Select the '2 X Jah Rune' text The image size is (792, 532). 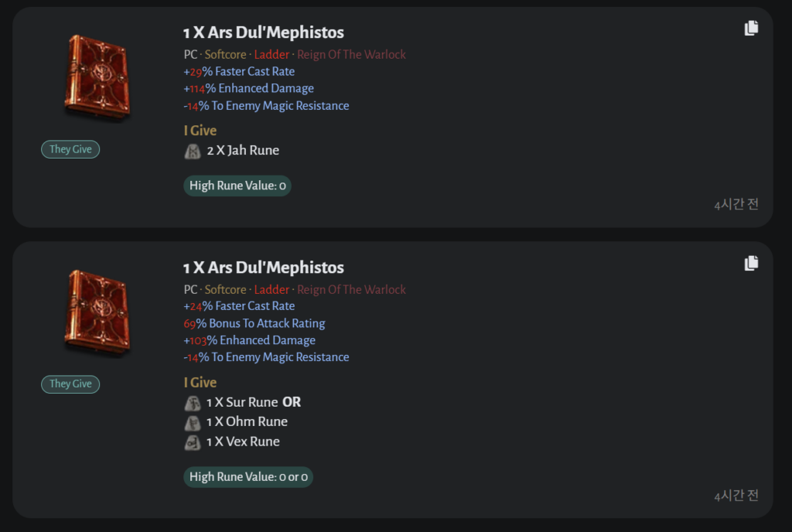click(243, 151)
